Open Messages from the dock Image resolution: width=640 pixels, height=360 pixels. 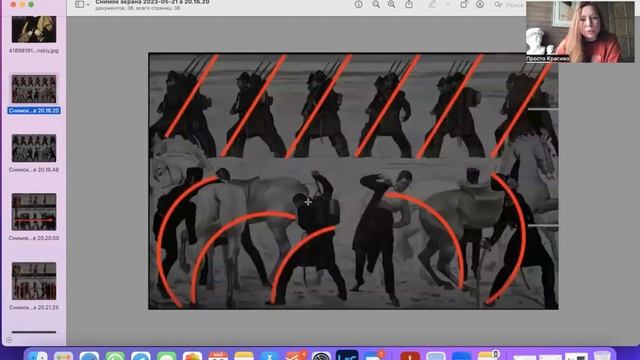pos(167,356)
